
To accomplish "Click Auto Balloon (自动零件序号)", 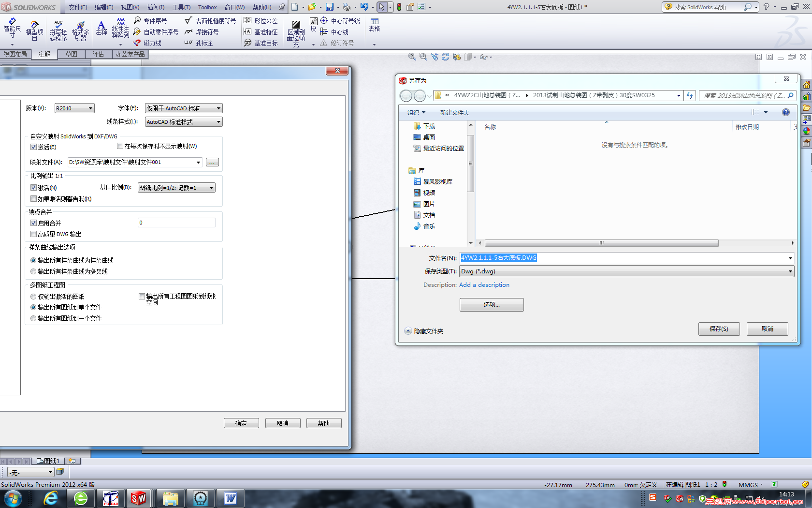I will coord(156,31).
